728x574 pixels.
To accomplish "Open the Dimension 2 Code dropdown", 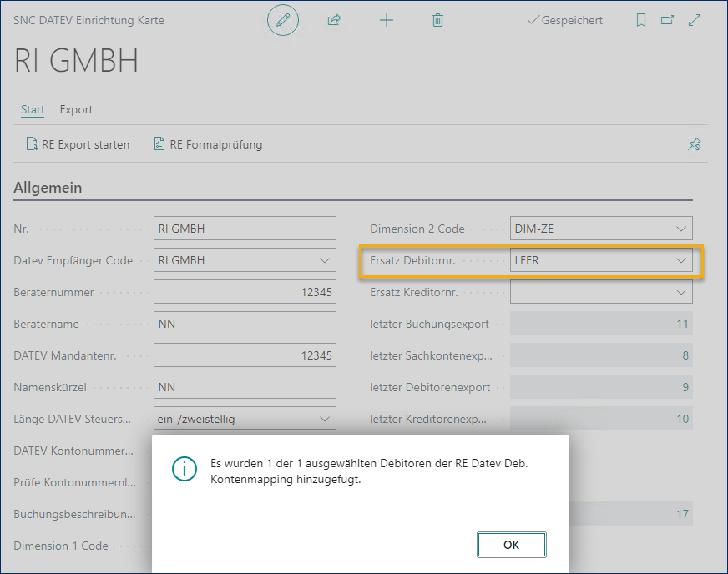I will pyautogui.click(x=681, y=229).
